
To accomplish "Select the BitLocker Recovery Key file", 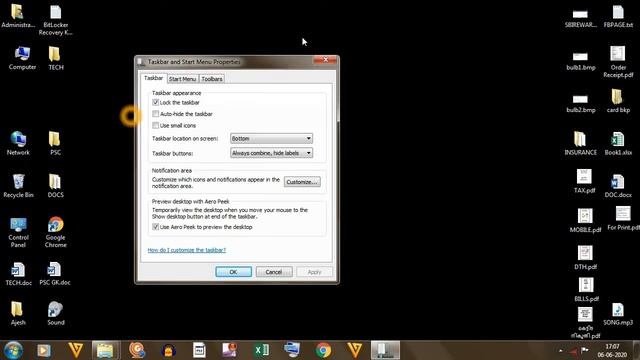I will [56, 20].
